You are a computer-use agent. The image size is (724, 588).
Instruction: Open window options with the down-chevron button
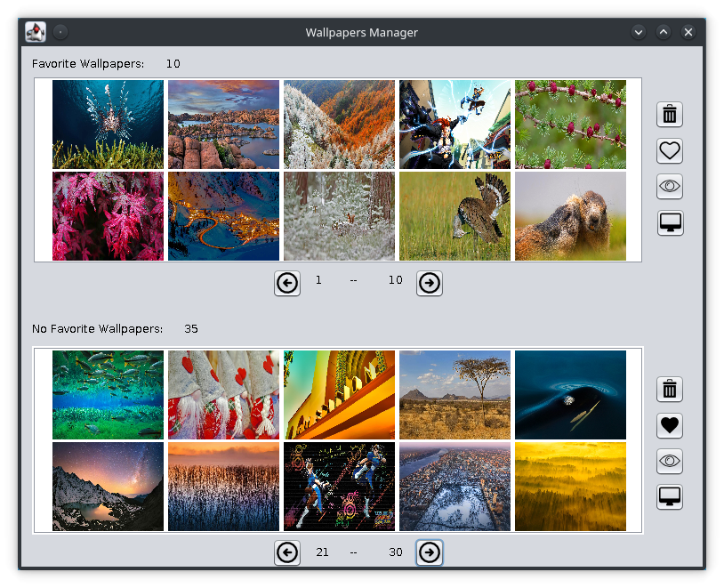click(x=639, y=31)
